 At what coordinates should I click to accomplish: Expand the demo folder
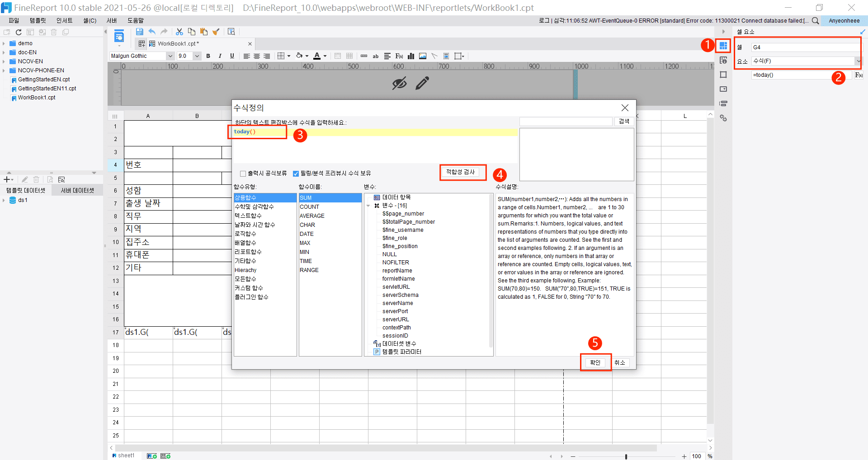[x=4, y=43]
